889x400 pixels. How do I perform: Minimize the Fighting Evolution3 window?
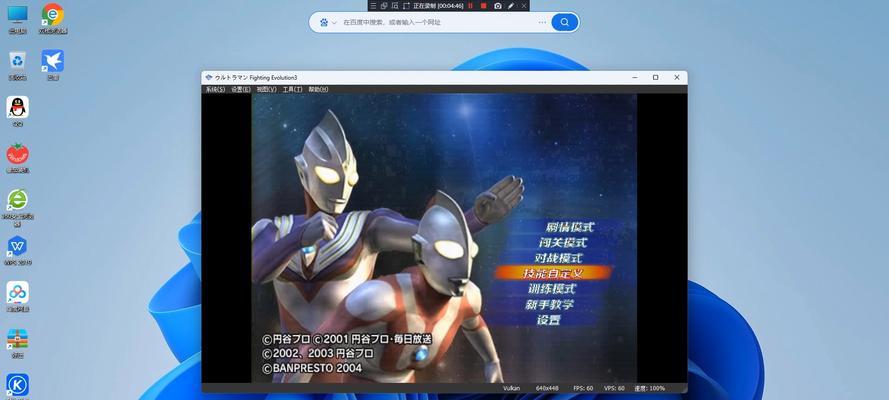pyautogui.click(x=634, y=78)
